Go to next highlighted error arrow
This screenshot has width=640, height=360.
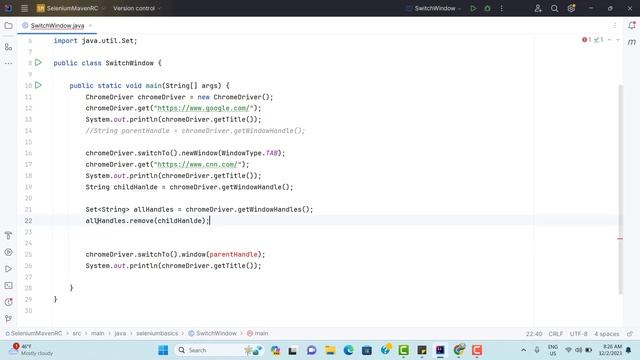618,40
